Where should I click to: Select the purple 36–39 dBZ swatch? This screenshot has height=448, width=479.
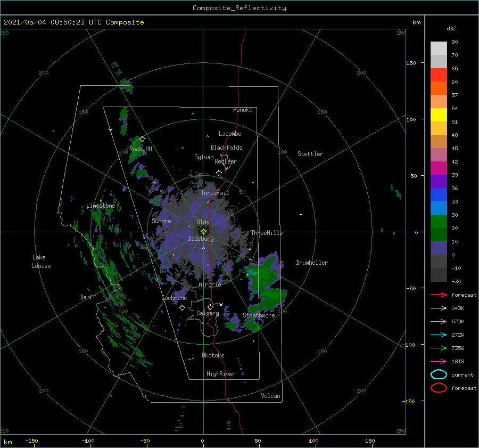click(x=439, y=182)
